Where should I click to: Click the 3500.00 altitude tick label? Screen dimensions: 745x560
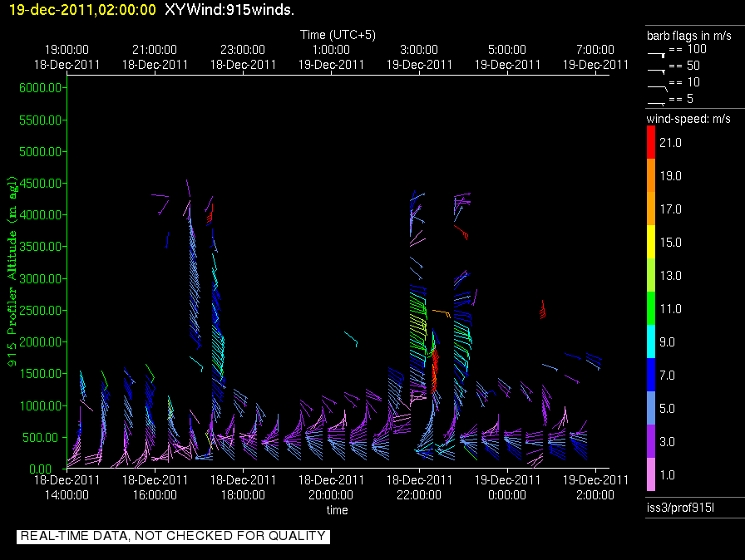coord(41,247)
